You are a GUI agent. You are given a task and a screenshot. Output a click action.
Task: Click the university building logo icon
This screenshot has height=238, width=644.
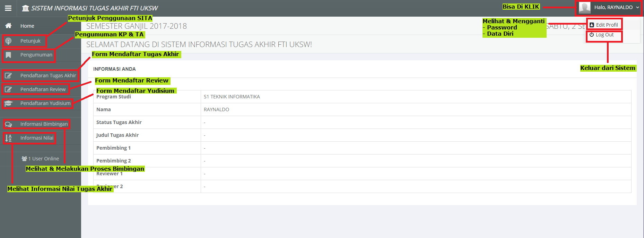click(x=26, y=8)
